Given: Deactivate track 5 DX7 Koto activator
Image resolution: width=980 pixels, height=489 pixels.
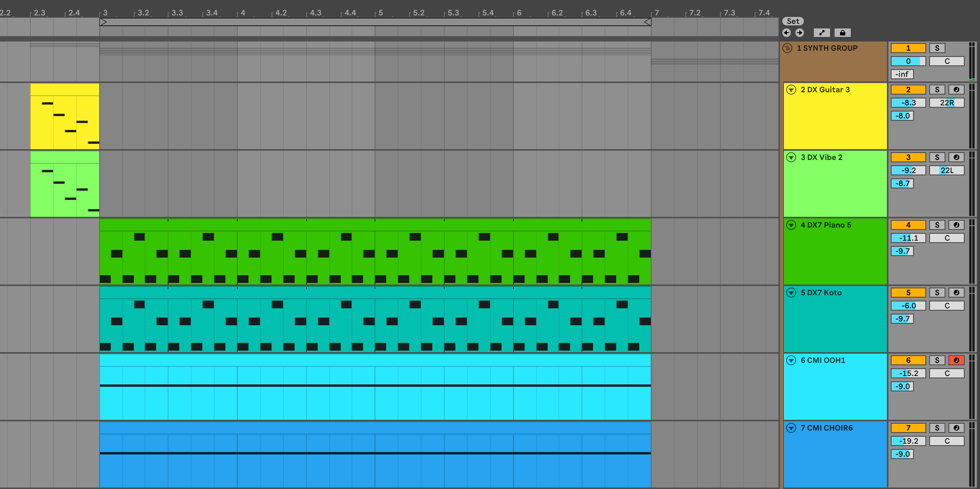Looking at the screenshot, I should (x=908, y=293).
